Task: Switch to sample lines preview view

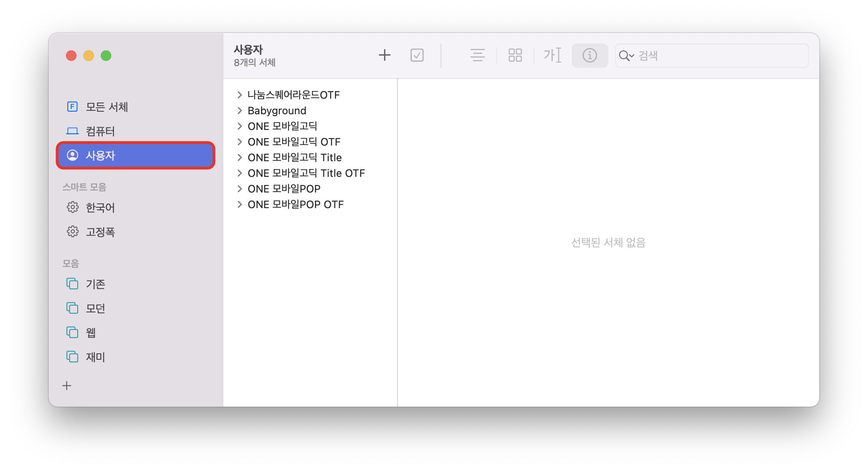Action: tap(477, 55)
